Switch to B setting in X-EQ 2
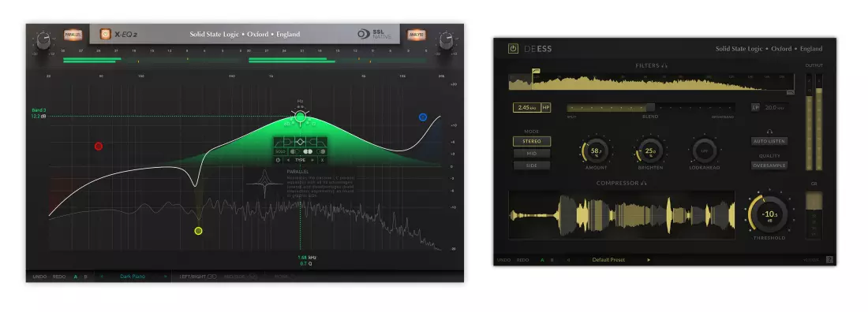Image resolution: width=868 pixels, height=312 pixels. click(85, 276)
